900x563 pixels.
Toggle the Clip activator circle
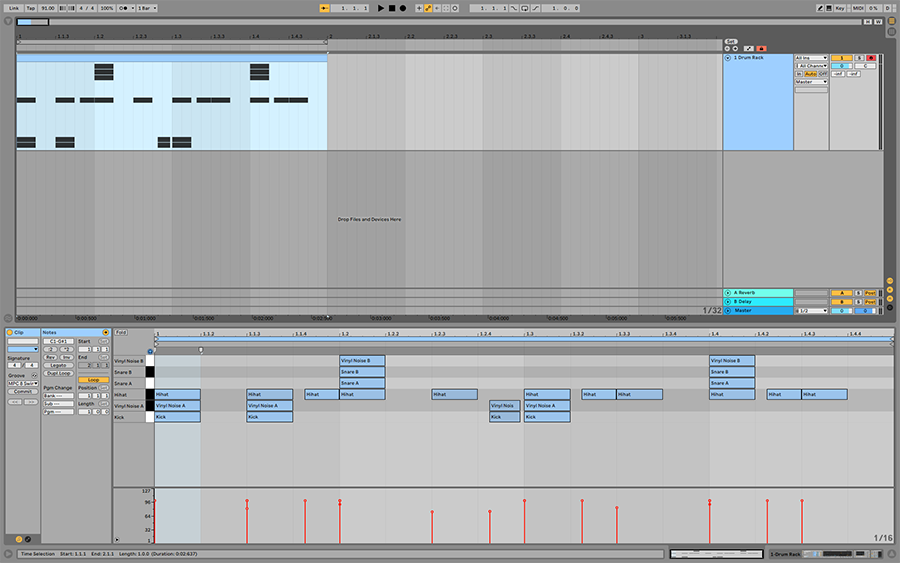tap(10, 332)
